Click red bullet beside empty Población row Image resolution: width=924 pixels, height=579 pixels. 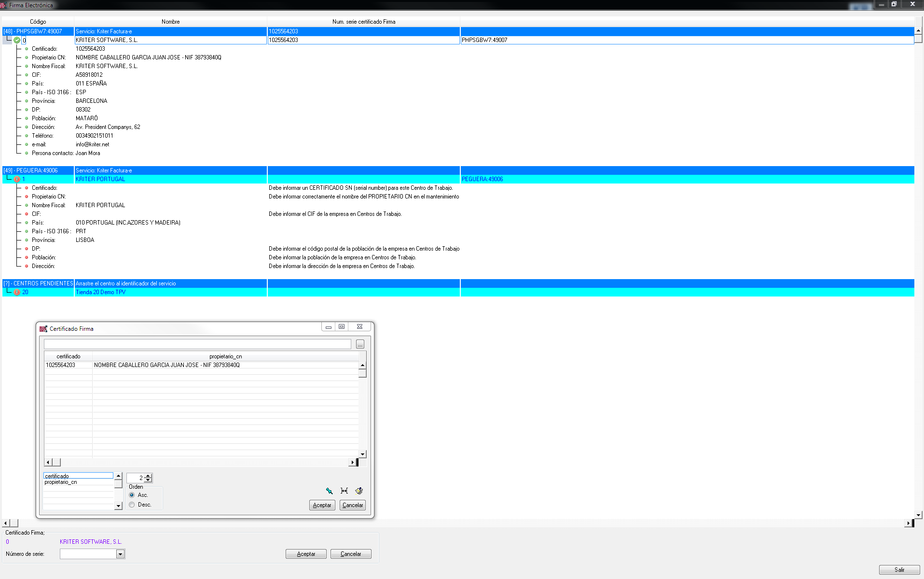[27, 257]
